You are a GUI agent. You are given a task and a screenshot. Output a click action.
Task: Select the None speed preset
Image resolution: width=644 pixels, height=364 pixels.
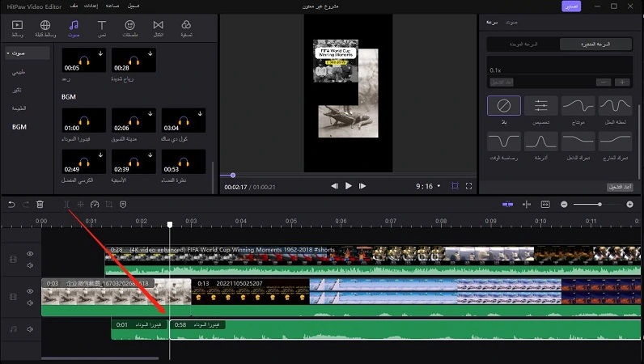click(x=504, y=106)
